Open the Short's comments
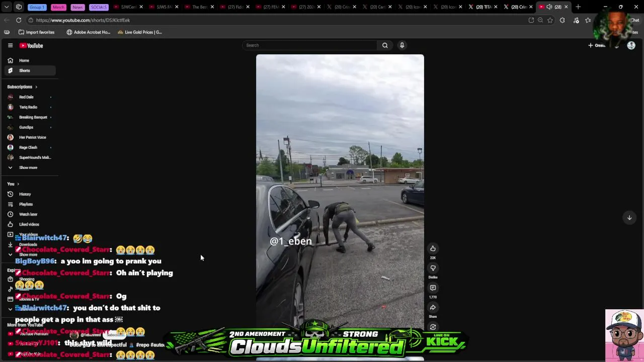The height and width of the screenshot is (362, 644). point(433,288)
